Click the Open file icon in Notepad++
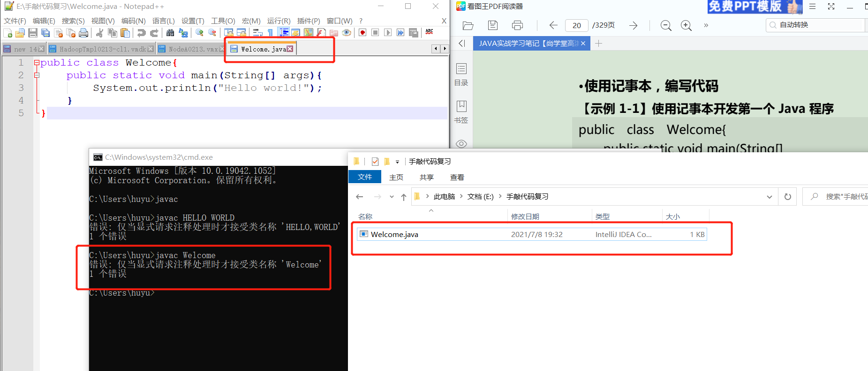 click(x=20, y=32)
